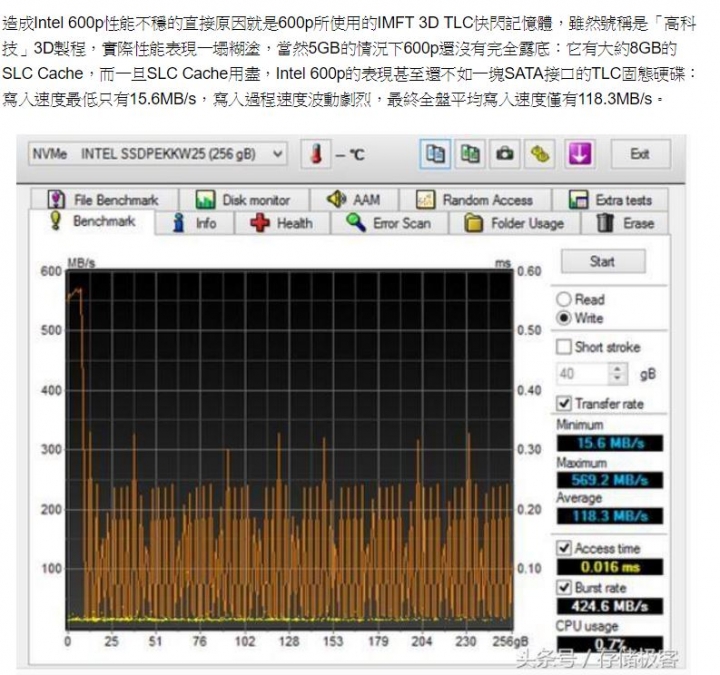Screen dimensions: 720x675
Task: Increase short stroke value with up arrow
Action: click(x=618, y=369)
